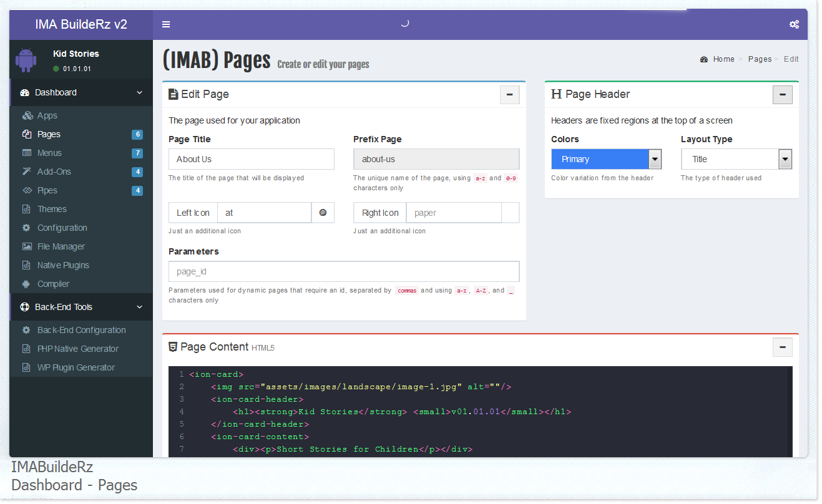
Task: Click the Dashboard gauge icon
Action: [25, 92]
